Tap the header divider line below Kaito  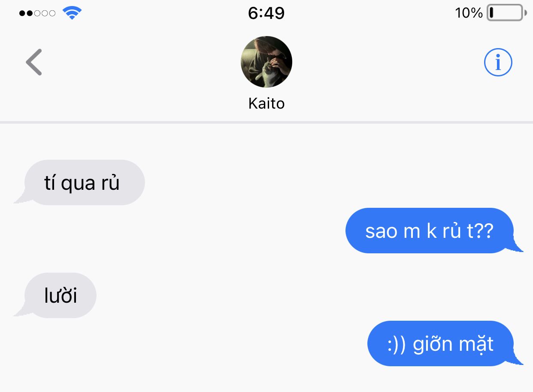(266, 123)
